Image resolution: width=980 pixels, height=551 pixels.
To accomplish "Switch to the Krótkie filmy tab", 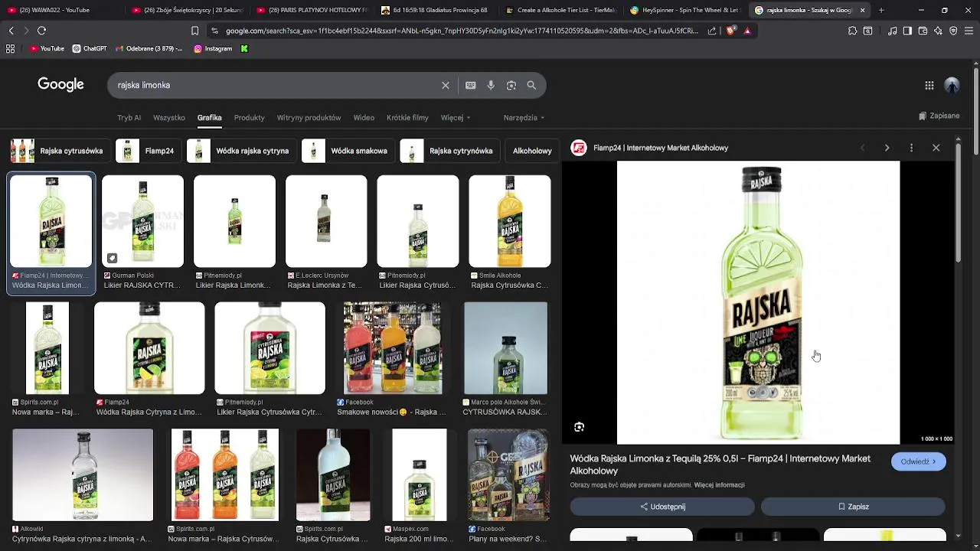I will pos(407,118).
